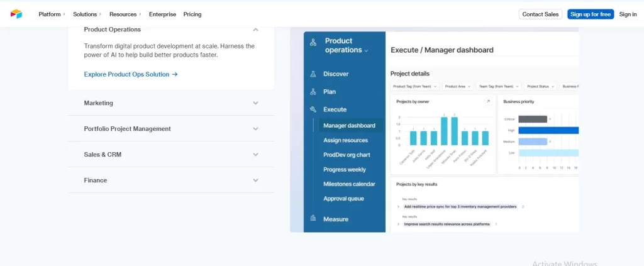The image size is (644, 266).
Task: Open the Platform menu in navigation
Action: click(x=52, y=14)
